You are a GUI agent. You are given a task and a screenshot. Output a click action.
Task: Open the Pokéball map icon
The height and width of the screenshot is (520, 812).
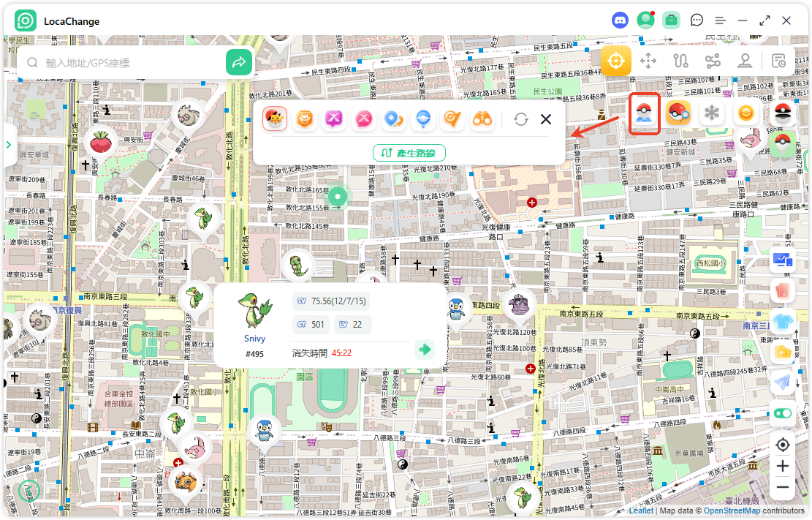[644, 113]
